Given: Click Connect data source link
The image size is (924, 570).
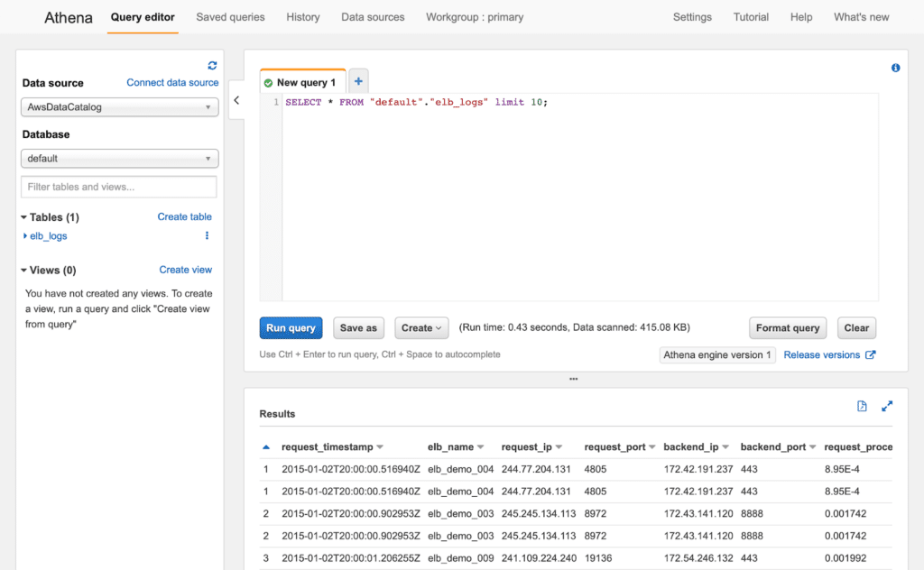Looking at the screenshot, I should pos(172,82).
